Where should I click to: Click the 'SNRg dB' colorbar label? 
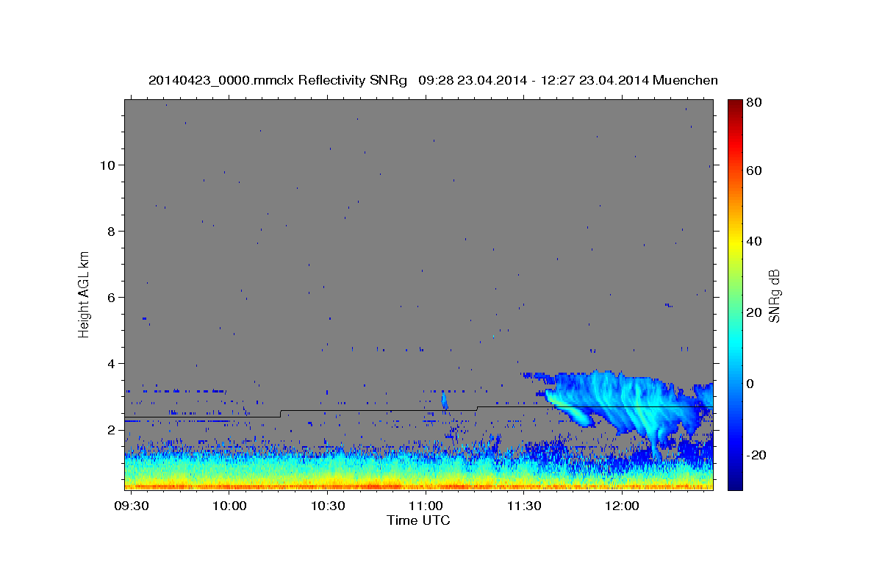[x=774, y=295]
